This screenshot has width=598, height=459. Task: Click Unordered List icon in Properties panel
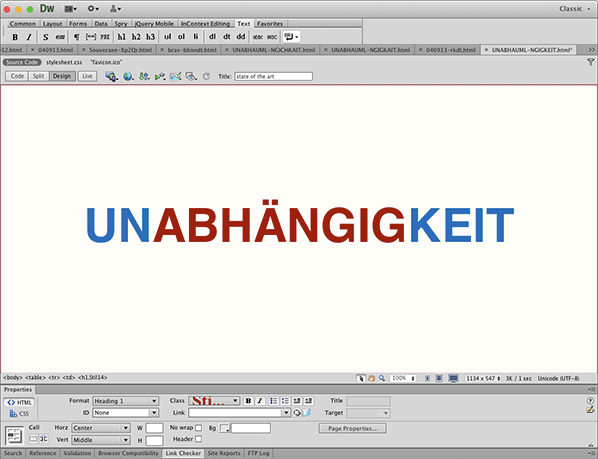(x=273, y=401)
